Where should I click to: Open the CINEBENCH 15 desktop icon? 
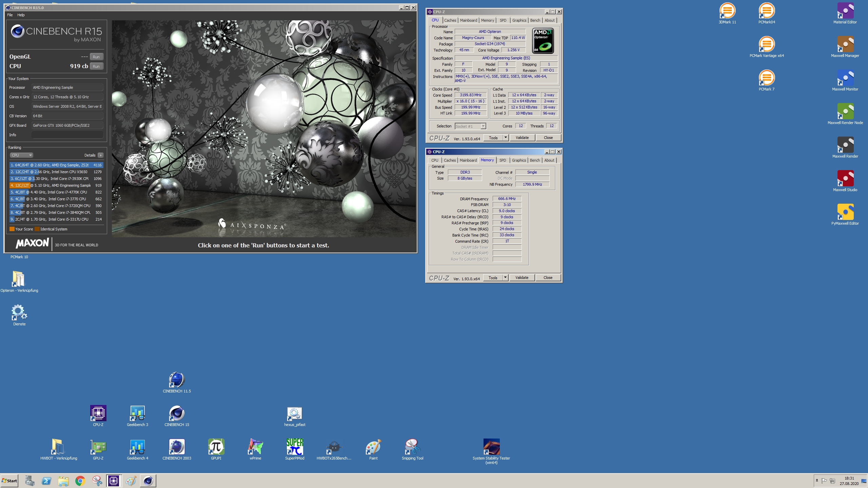pos(177,416)
